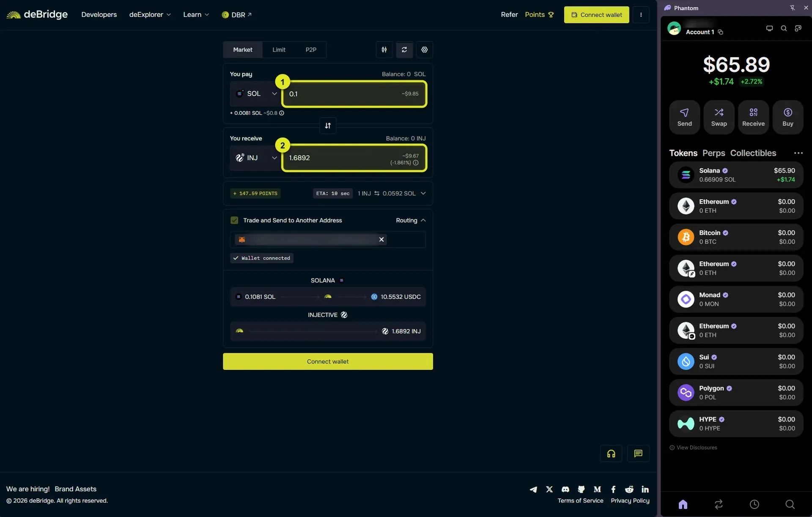This screenshot has width=812, height=517.
Task: Open the chat feedback icon
Action: [638, 454]
